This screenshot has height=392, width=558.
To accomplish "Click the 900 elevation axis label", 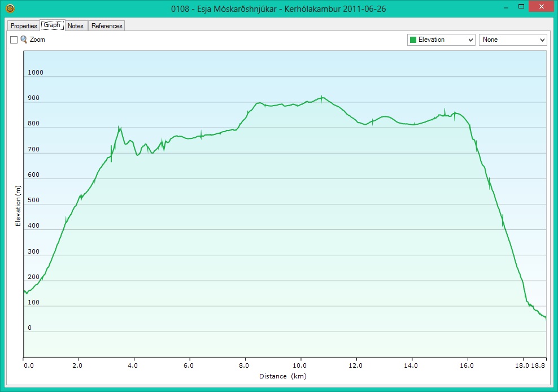I will point(33,98).
